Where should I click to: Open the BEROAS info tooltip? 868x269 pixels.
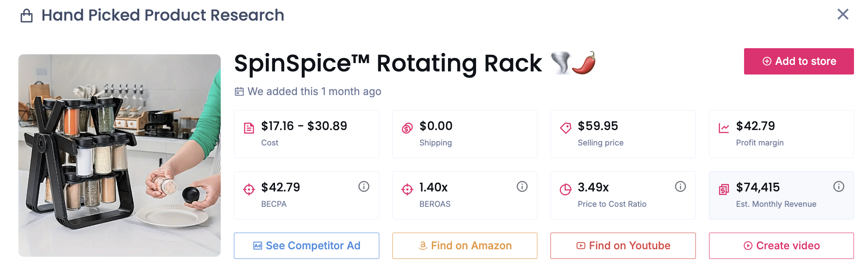(x=522, y=186)
